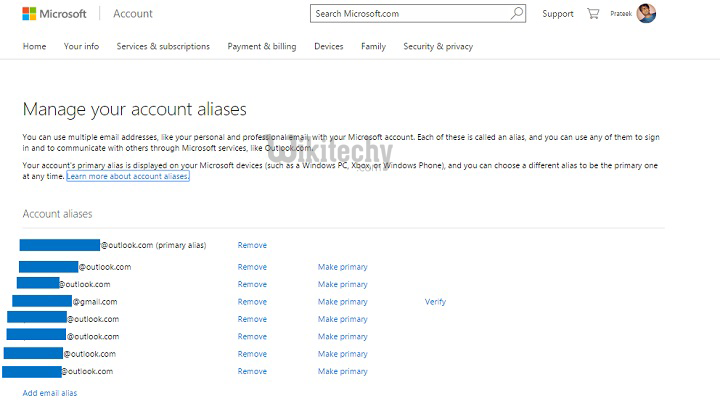
Task: Open the profile avatar picture
Action: [x=646, y=14]
